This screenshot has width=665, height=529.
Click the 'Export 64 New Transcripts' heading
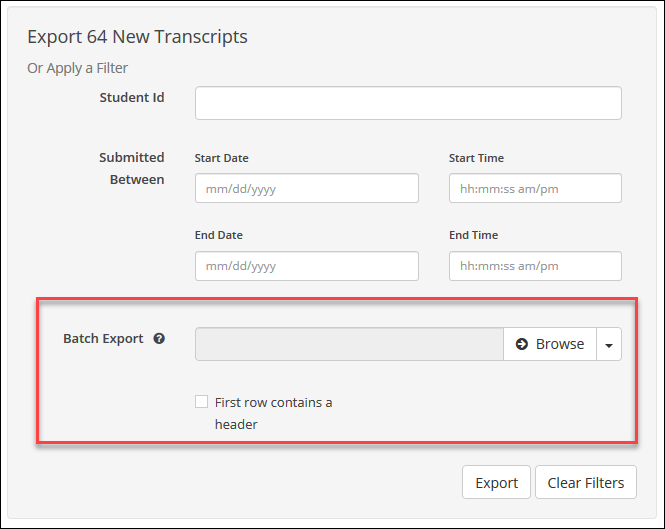[x=137, y=37]
